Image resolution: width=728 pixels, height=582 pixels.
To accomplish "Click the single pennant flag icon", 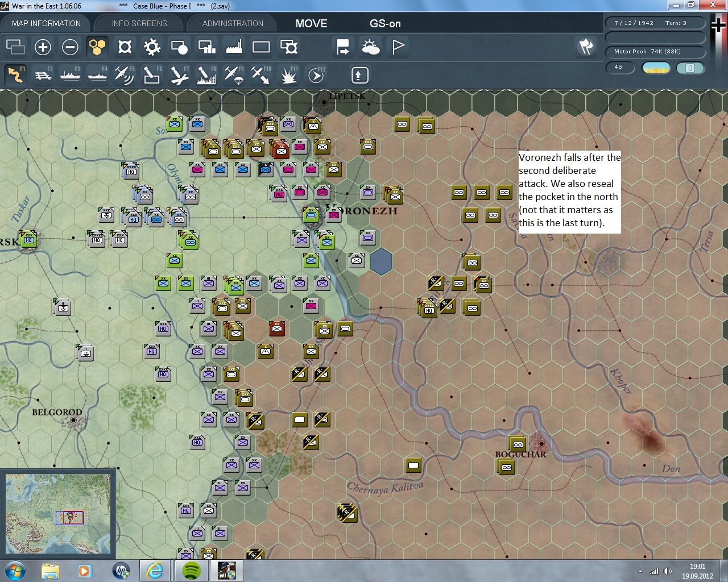I will point(398,47).
